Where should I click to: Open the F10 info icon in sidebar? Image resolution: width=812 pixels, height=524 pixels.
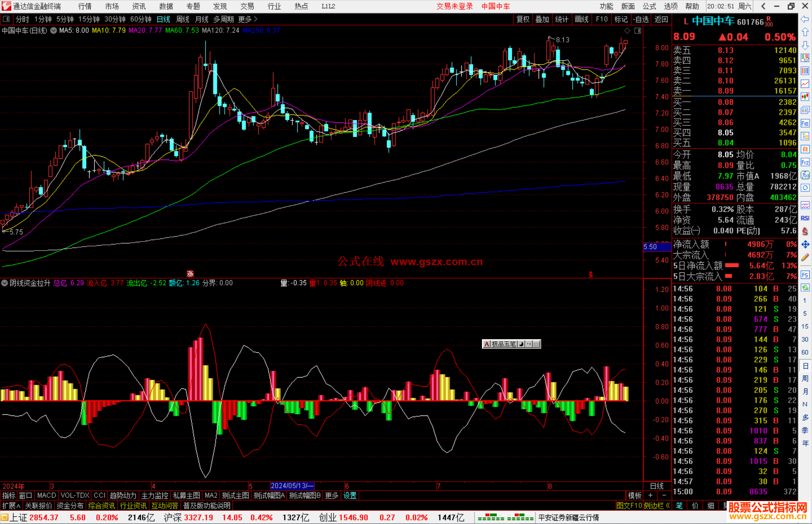[x=805, y=123]
